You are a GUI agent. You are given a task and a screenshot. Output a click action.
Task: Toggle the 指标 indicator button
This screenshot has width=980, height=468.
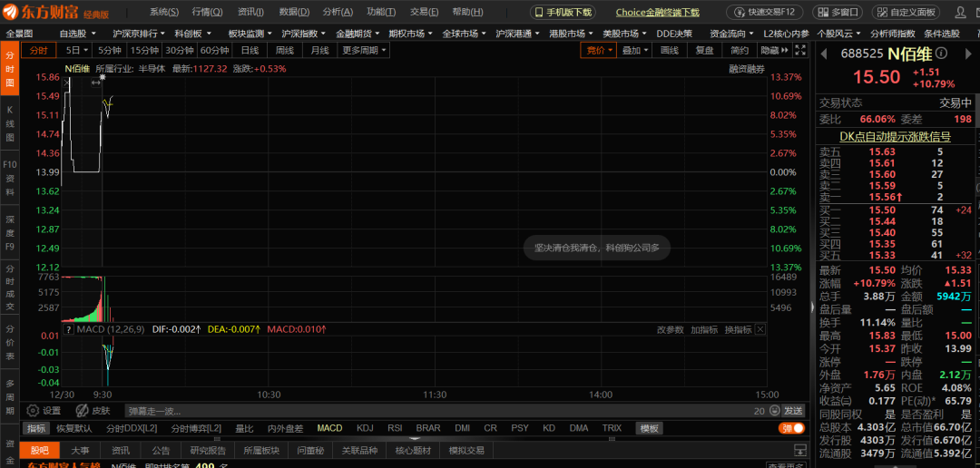(36, 428)
